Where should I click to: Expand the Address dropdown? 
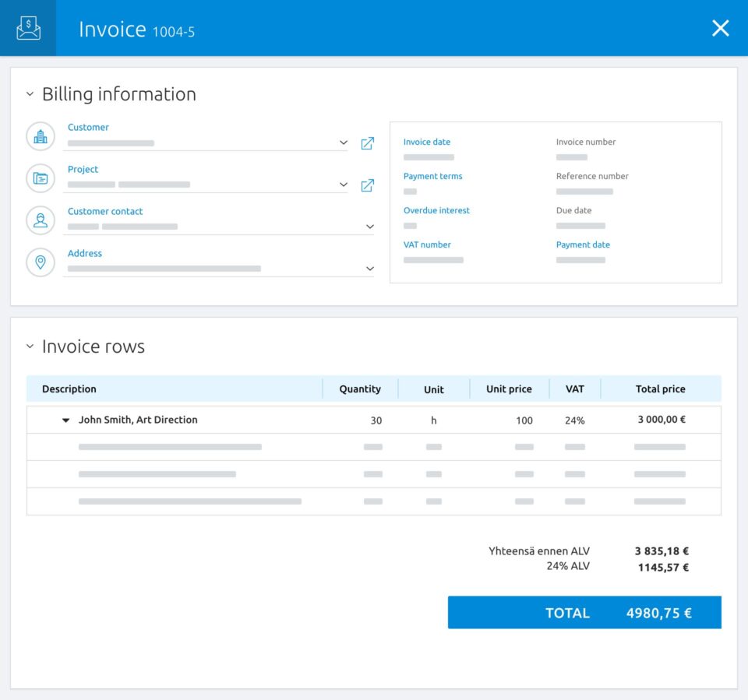(x=369, y=269)
